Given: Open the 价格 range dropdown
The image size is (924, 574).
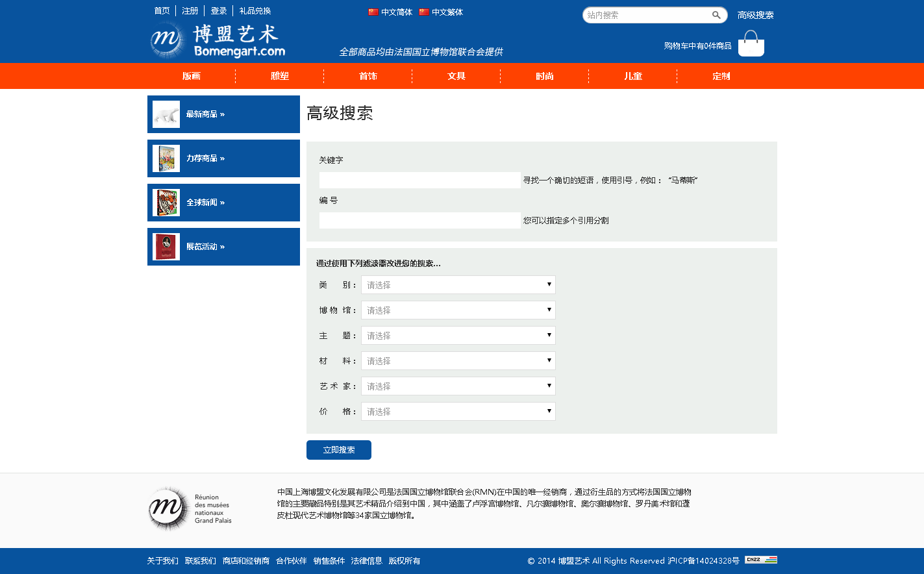Looking at the screenshot, I should pyautogui.click(x=458, y=411).
